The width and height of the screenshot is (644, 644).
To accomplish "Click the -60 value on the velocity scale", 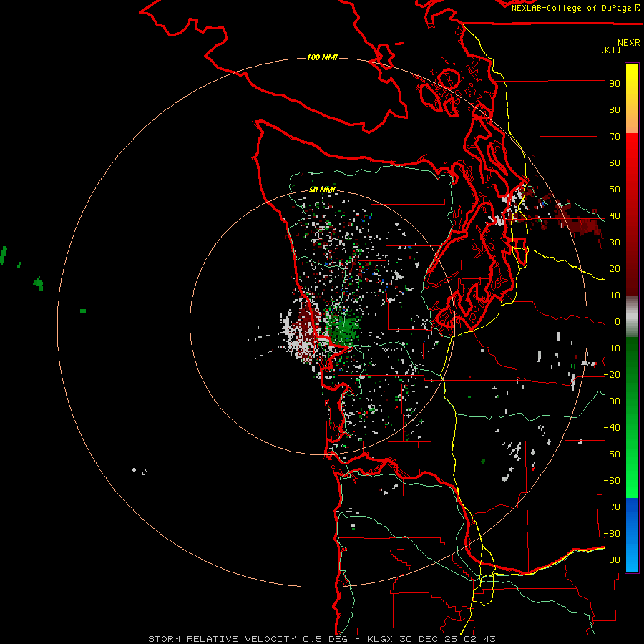I will 612,481.
